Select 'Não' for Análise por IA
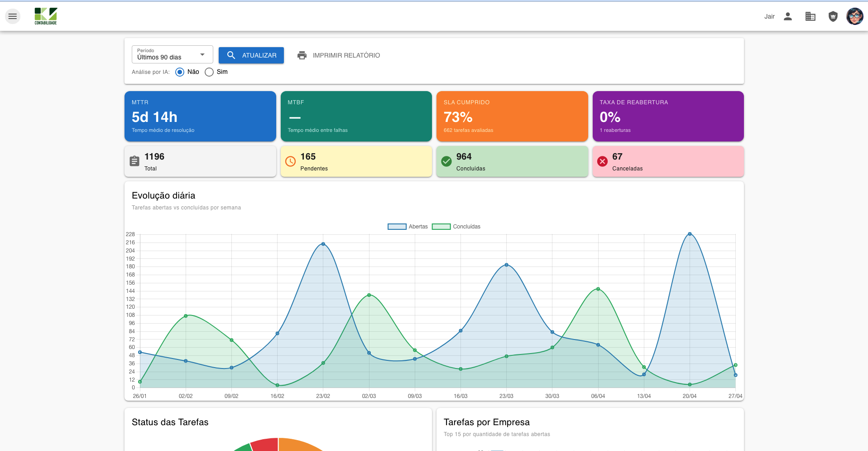868x451 pixels. tap(180, 72)
